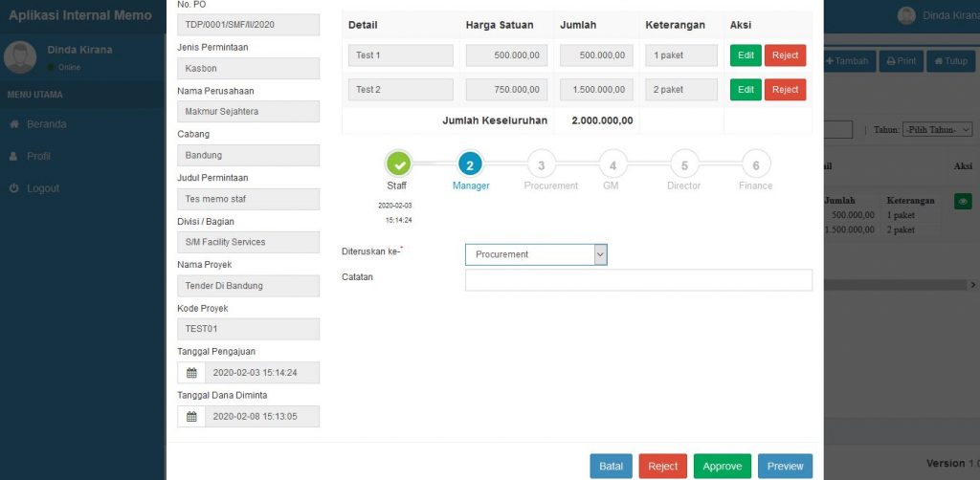Click the bottom Reject button in dialog footer

pos(662,467)
